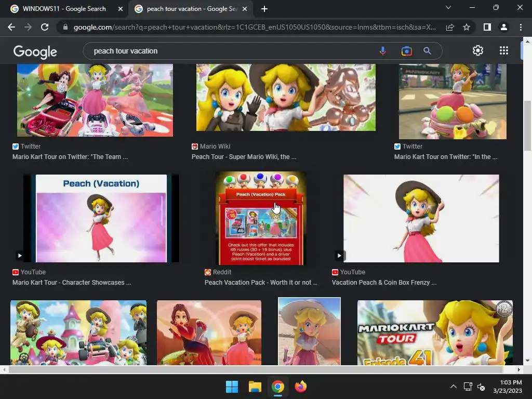View site security lock info
The width and height of the screenshot is (532, 399).
(65, 27)
